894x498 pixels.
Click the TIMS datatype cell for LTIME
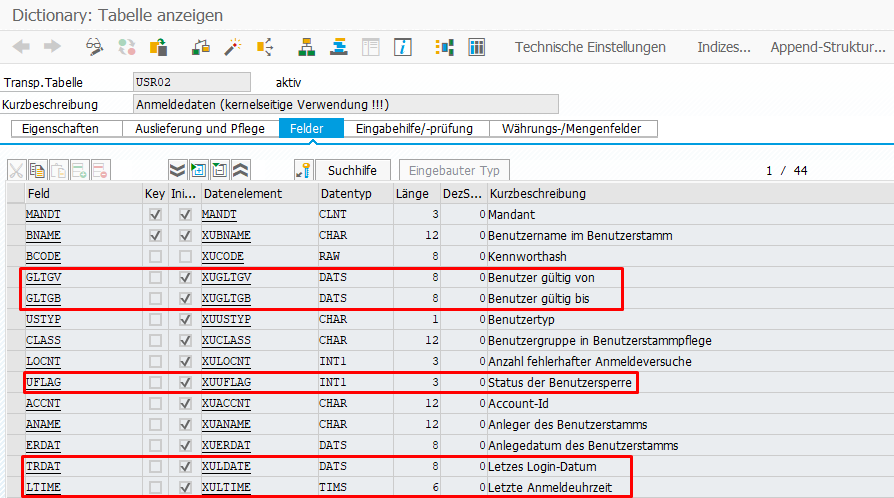355,487
